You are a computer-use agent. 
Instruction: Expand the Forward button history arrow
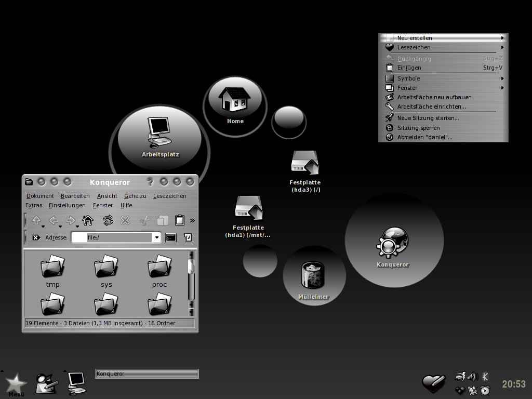tap(77, 227)
